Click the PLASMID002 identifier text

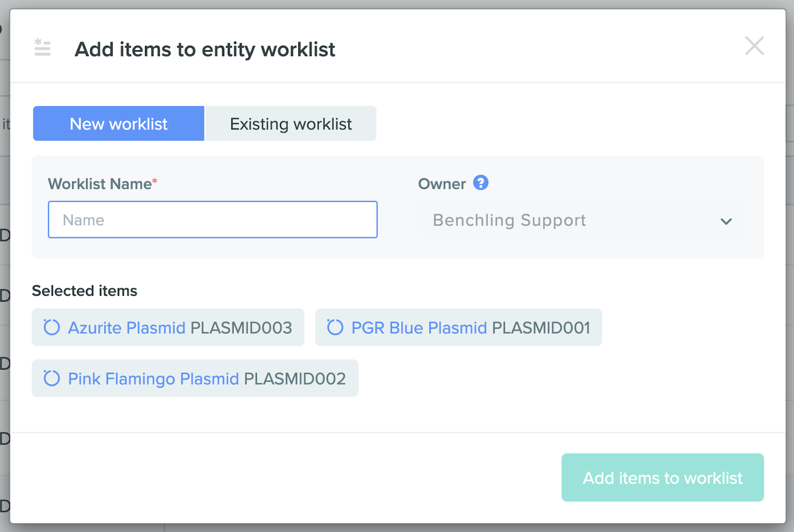point(295,379)
